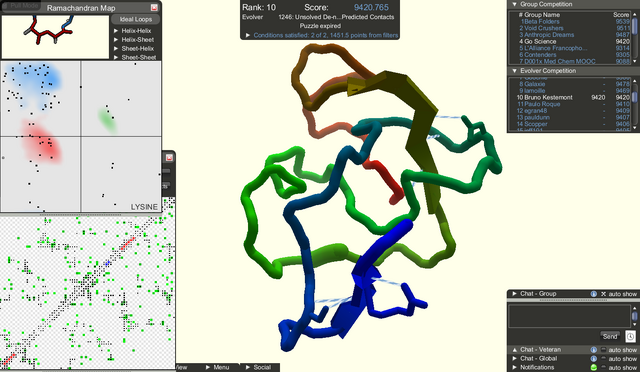The width and height of the screenshot is (640, 372).
Task: Click the residue backbone preview thumbnail
Action: click(x=56, y=37)
